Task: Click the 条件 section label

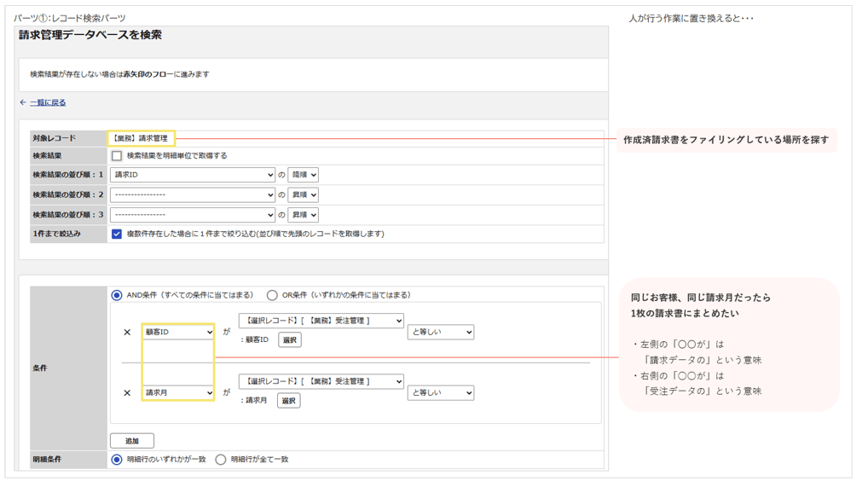Action: [40, 368]
